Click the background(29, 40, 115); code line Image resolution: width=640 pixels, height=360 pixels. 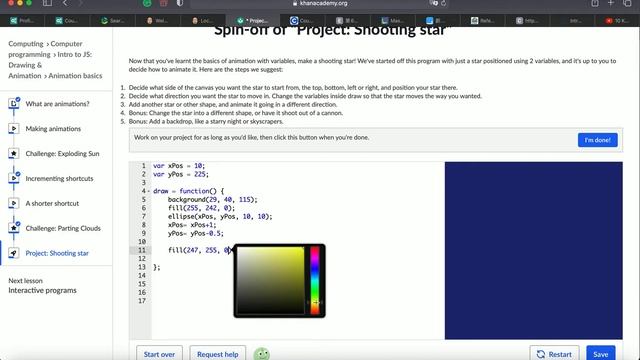coord(213,200)
